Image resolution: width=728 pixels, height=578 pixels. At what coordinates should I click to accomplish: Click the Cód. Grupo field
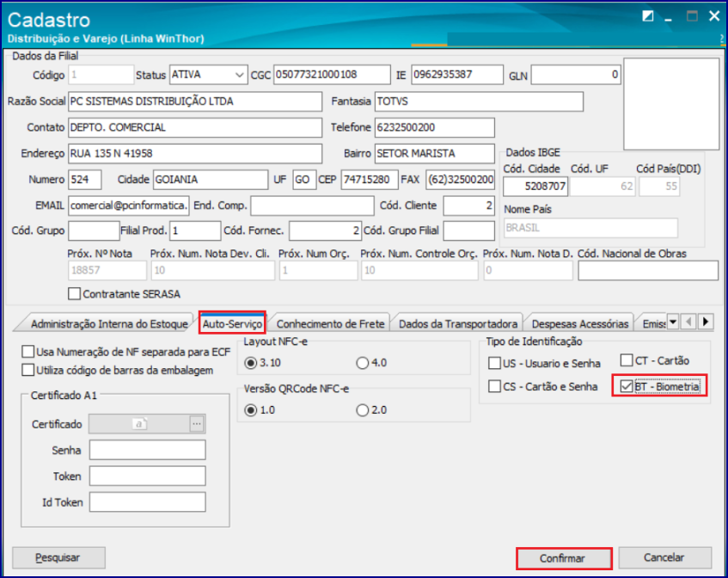94,231
